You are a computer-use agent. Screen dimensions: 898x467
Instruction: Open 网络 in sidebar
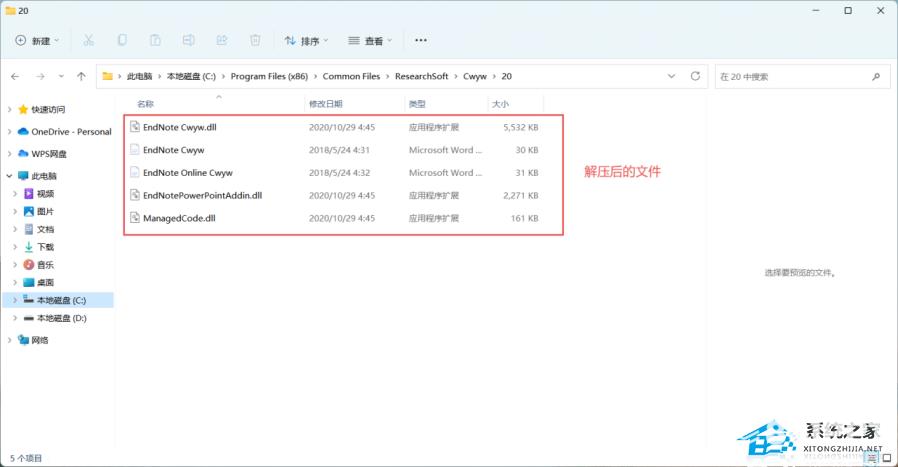[40, 340]
